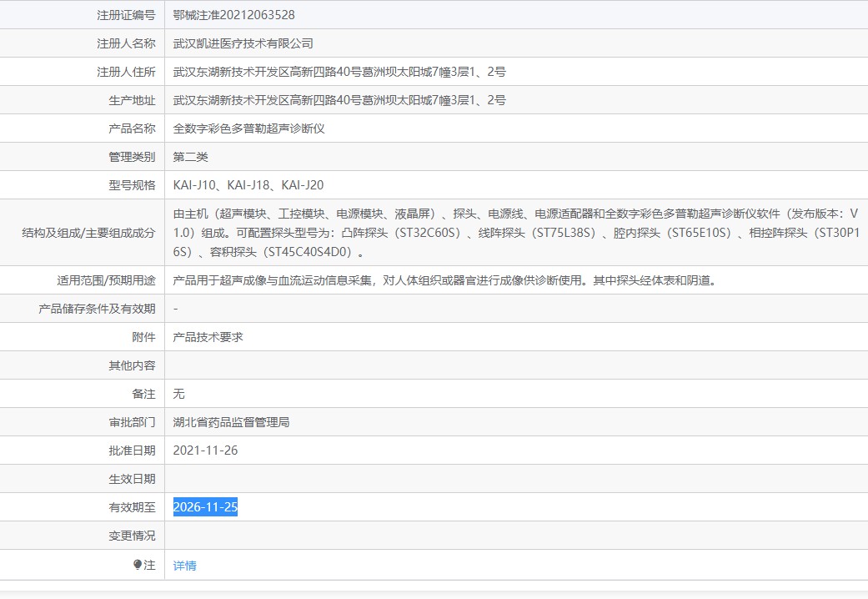The width and height of the screenshot is (868, 599).
Task: Select the highlighted date 2026-11-25
Action: click(205, 507)
